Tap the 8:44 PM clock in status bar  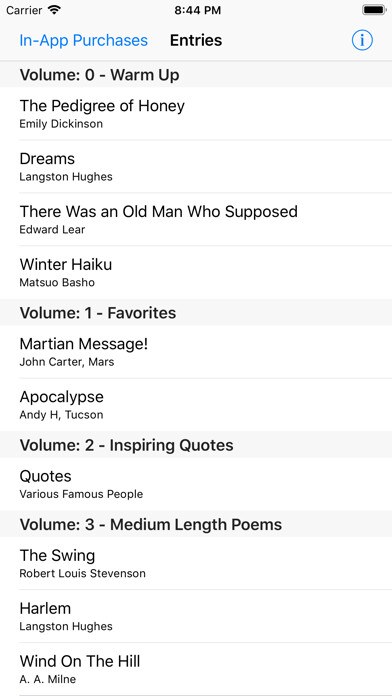(198, 10)
